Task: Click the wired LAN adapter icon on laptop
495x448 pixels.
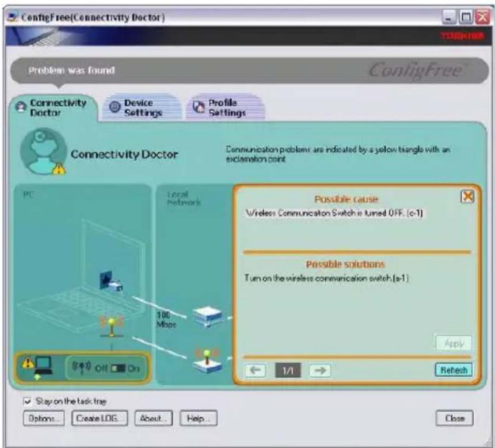Action: [x=111, y=282]
